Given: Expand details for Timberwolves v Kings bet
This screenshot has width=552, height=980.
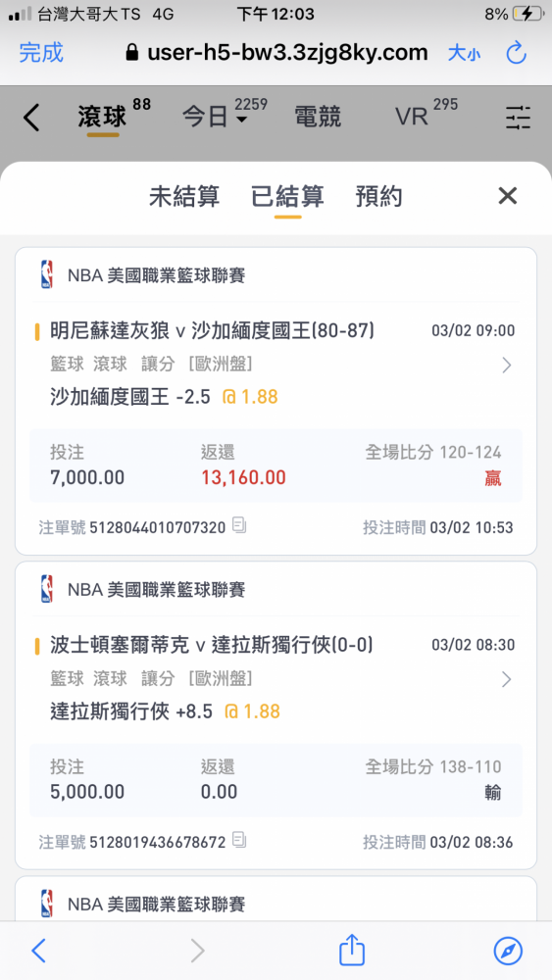Looking at the screenshot, I should point(507,365).
